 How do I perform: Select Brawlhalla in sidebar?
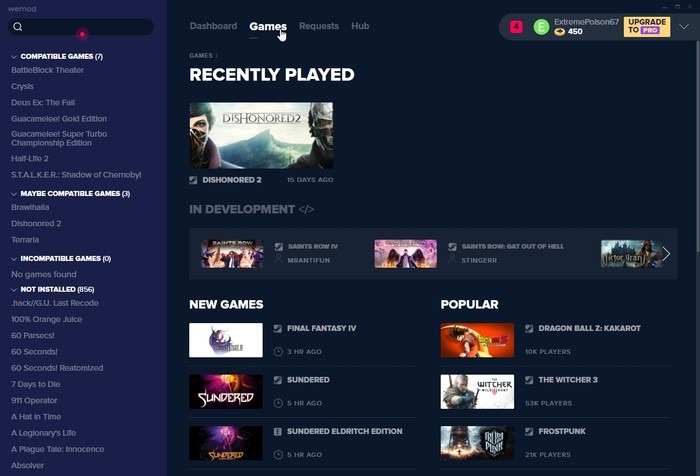click(x=30, y=207)
